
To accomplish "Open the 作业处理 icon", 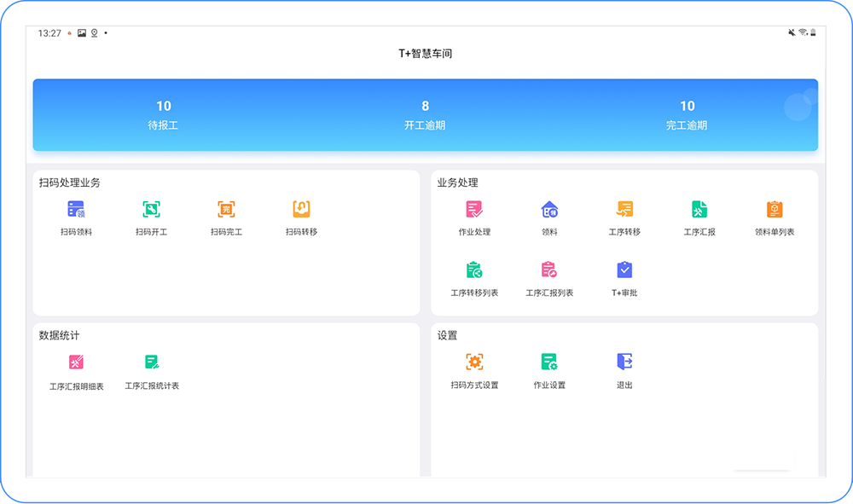I will (474, 210).
